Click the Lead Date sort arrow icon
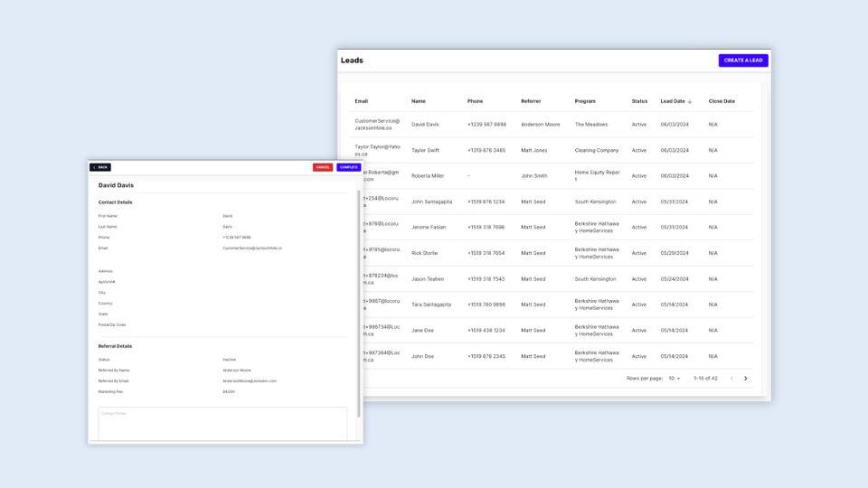Image resolution: width=868 pixels, height=488 pixels. 691,101
